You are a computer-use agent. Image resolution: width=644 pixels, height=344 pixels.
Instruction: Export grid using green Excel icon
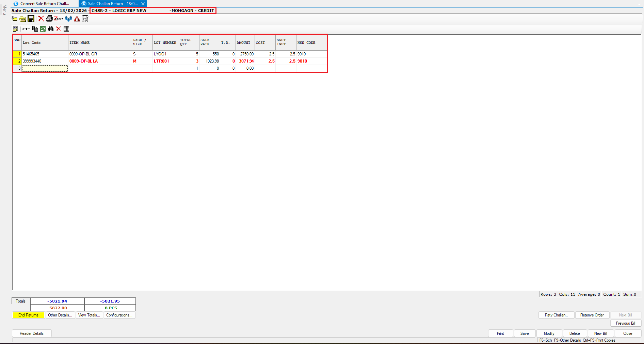click(x=43, y=29)
